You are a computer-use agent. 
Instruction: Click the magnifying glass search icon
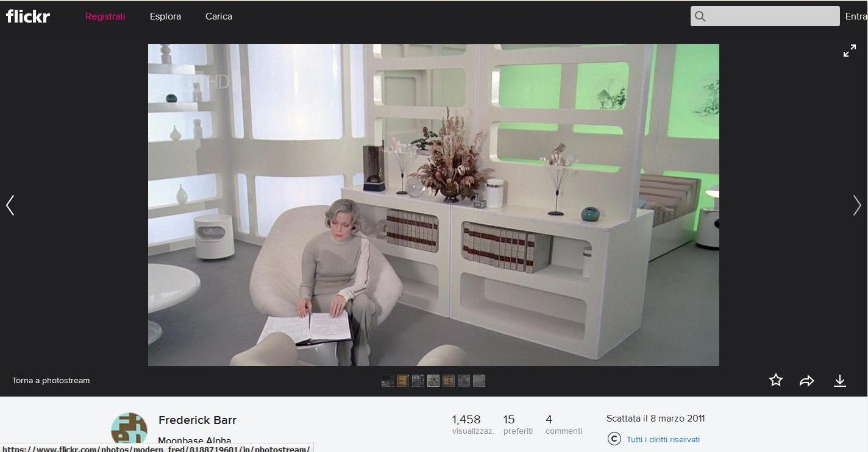pos(700,16)
